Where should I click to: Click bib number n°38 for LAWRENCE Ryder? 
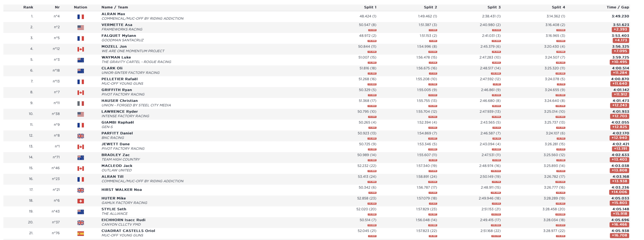pyautogui.click(x=56, y=114)
